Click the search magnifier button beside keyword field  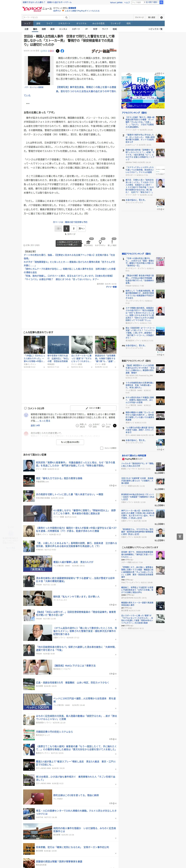tap(66, 18)
